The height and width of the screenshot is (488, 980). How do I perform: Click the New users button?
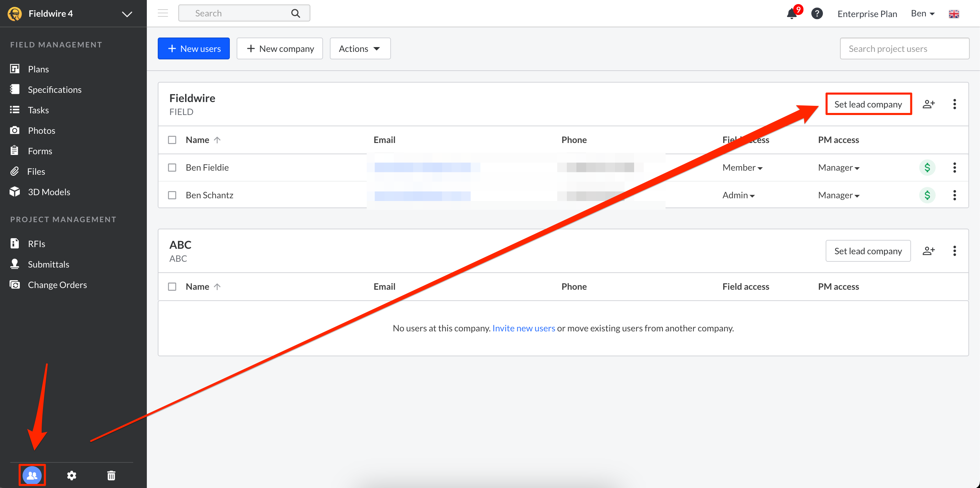pos(194,48)
